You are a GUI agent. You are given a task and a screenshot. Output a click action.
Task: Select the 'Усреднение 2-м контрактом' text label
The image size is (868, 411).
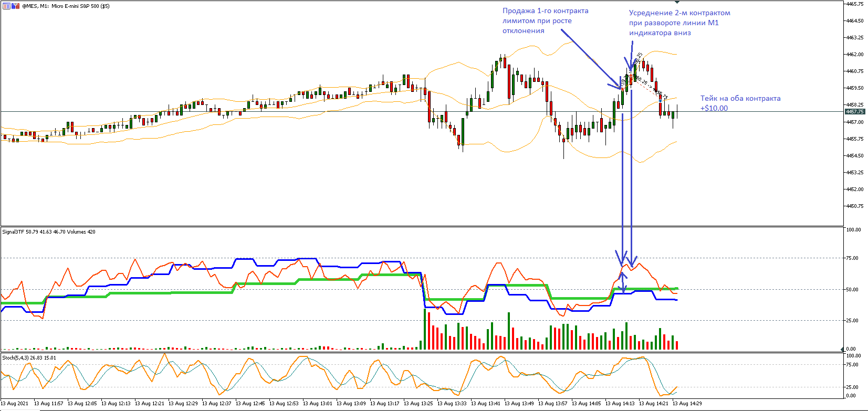[x=679, y=13]
